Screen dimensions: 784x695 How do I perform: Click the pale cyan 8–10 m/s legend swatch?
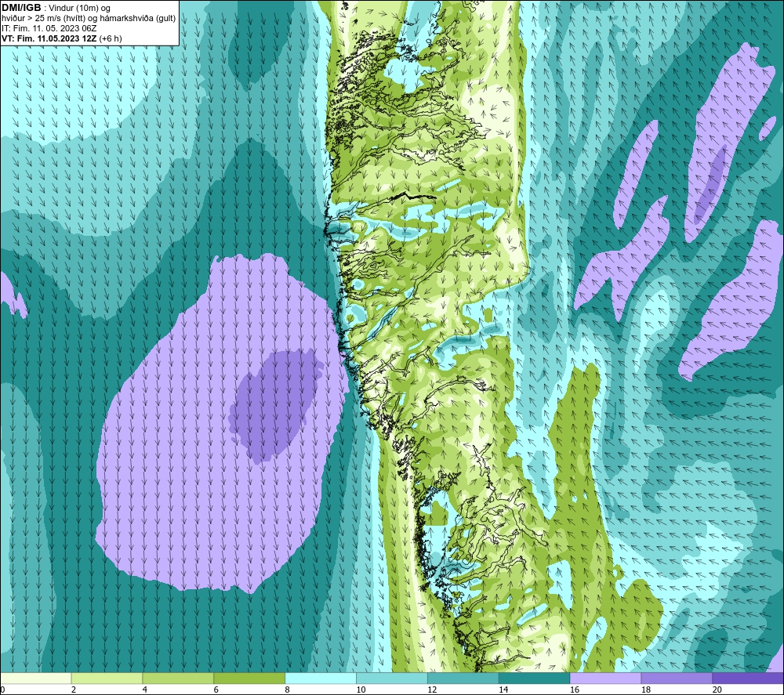321,678
